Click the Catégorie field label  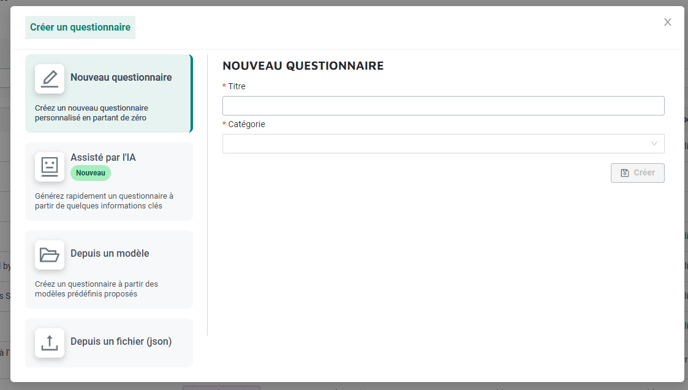(247, 124)
